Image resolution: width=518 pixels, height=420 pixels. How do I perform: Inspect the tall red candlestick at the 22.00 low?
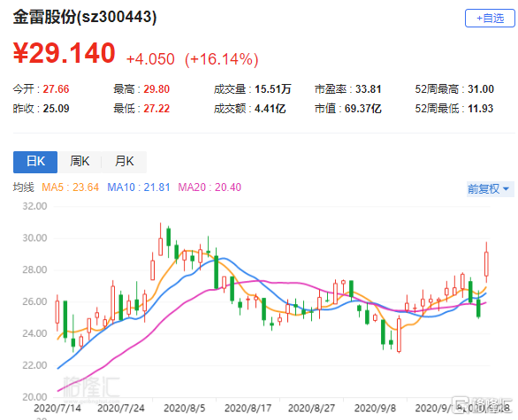pos(399,334)
